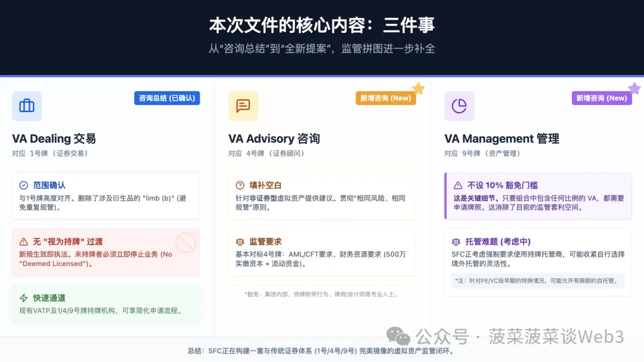Click the scales icon beside 托管难题
The image size is (644, 362).
457,242
